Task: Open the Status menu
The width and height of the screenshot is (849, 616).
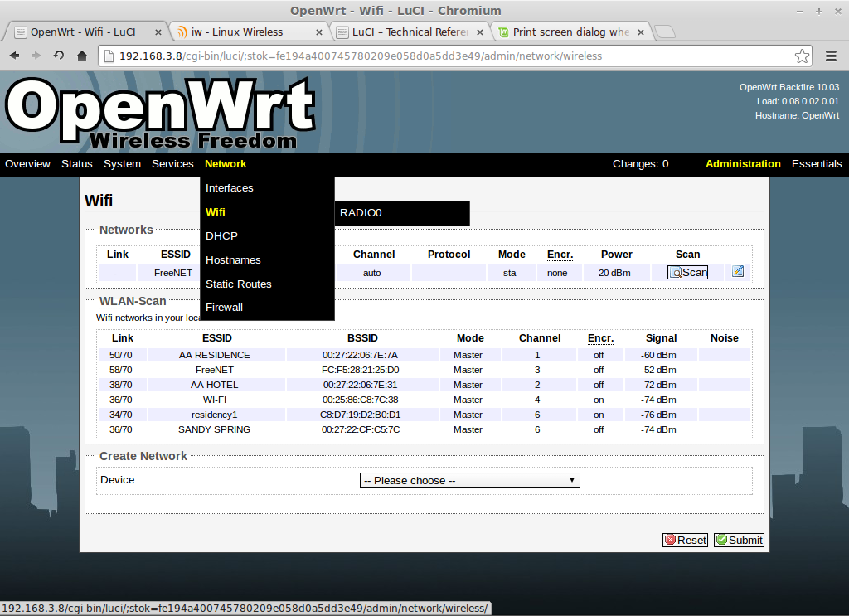Action: pyautogui.click(x=77, y=164)
